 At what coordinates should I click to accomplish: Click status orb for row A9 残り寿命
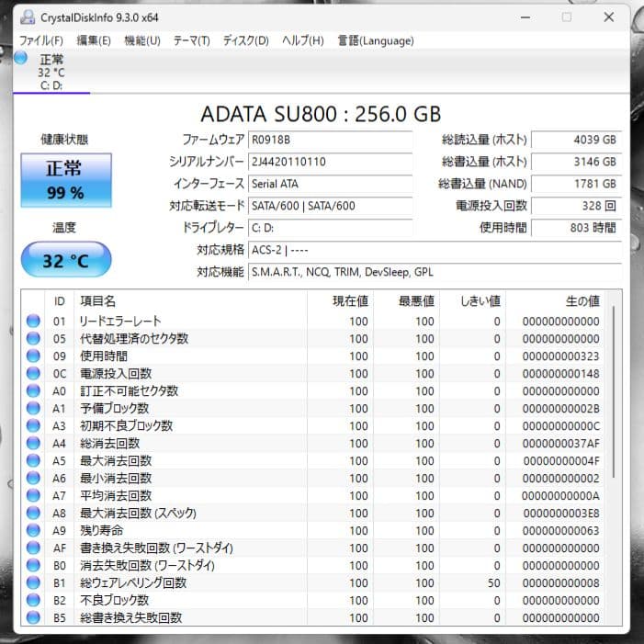pyautogui.click(x=33, y=530)
